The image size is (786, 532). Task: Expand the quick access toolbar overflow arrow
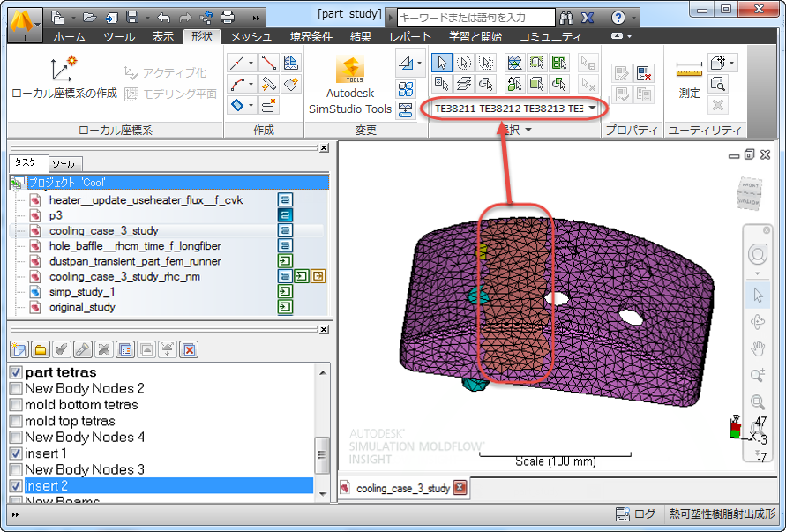(256, 18)
